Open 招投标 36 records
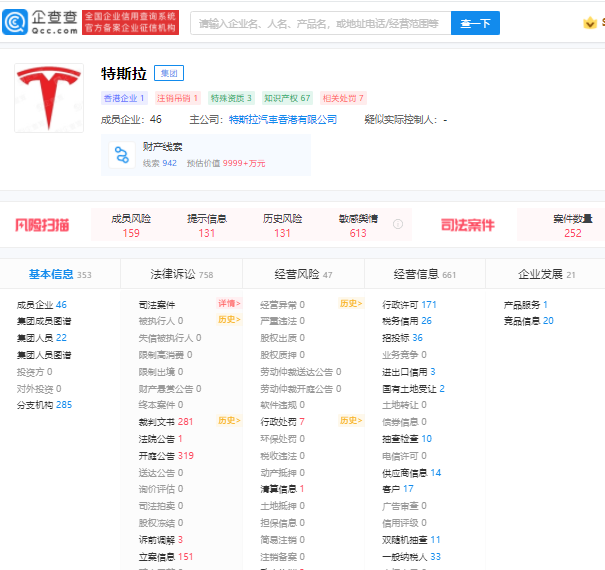Screen dimensions: 605x570 402,338
